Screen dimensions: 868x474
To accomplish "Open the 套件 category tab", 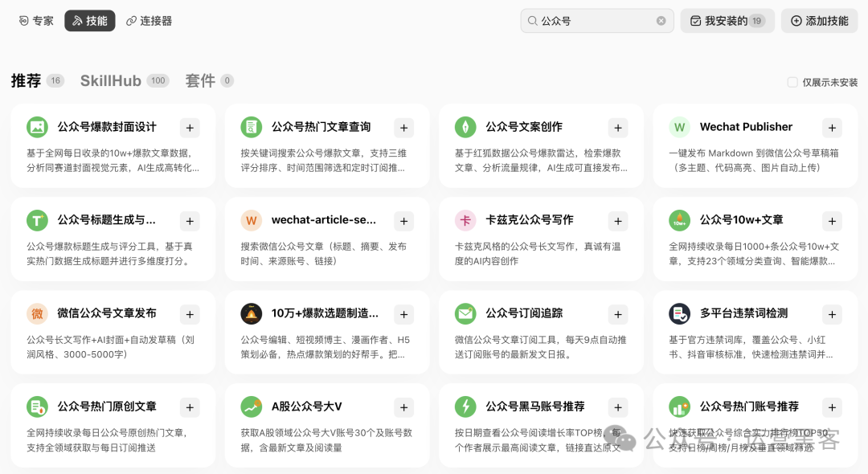I will pos(209,81).
